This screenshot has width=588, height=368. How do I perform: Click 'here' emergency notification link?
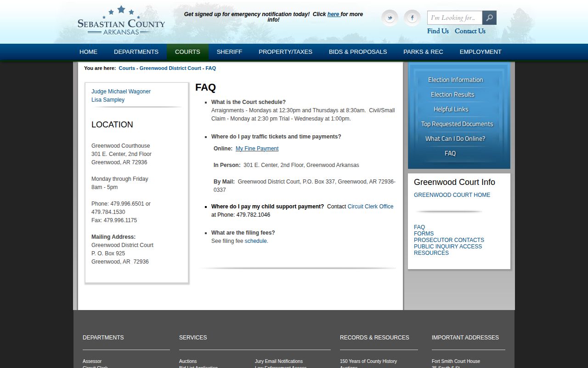[333, 14]
